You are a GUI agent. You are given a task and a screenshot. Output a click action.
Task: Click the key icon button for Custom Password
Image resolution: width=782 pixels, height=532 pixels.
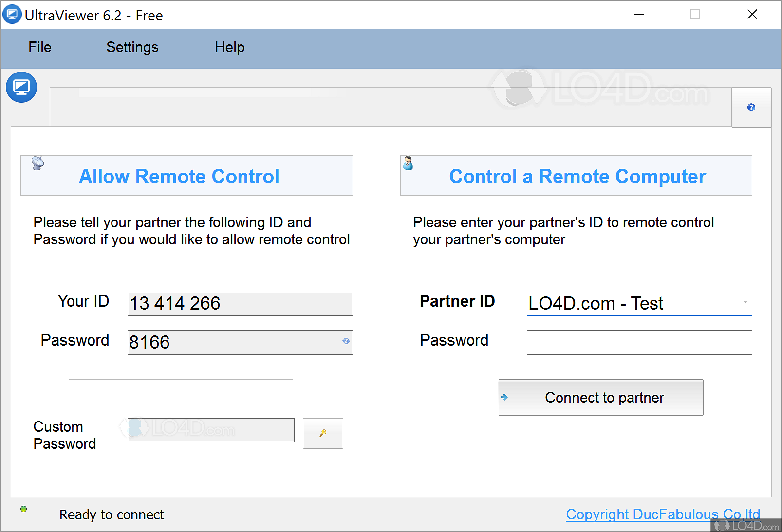coord(323,433)
